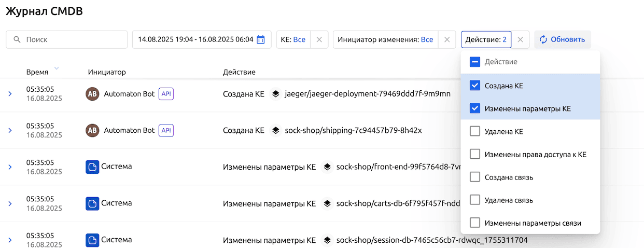644x248 pixels.
Task: Open sock-shop/session-db-7465c56cb7-rdwqc_1755311704 link
Action: coord(432,240)
